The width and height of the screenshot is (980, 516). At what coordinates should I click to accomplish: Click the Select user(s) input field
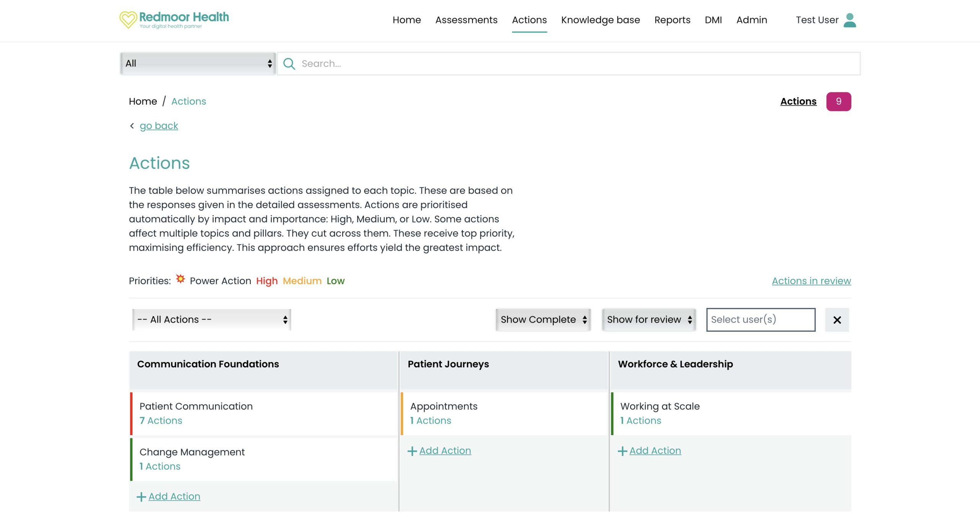pos(760,319)
